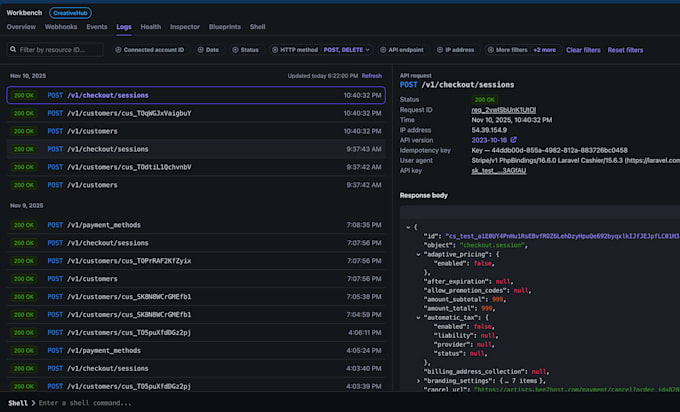Click the Filter by resource ID field
The image size is (680, 412).
click(x=55, y=50)
